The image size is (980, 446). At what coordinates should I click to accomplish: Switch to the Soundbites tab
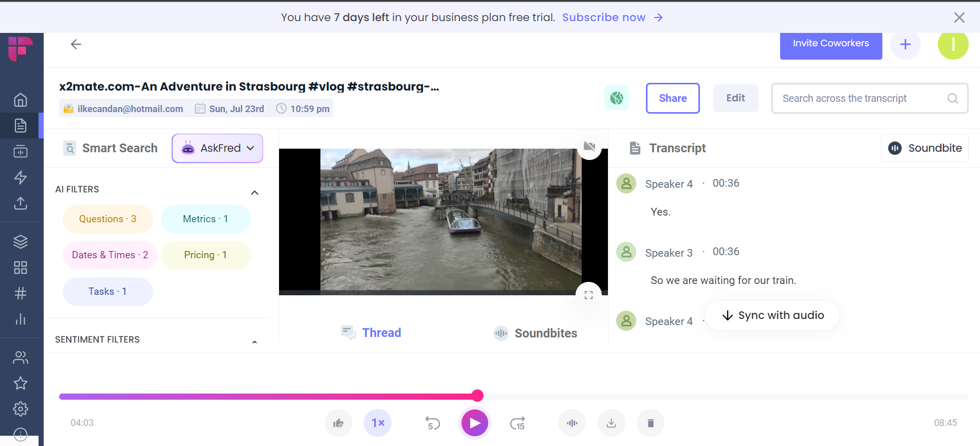[x=535, y=333]
